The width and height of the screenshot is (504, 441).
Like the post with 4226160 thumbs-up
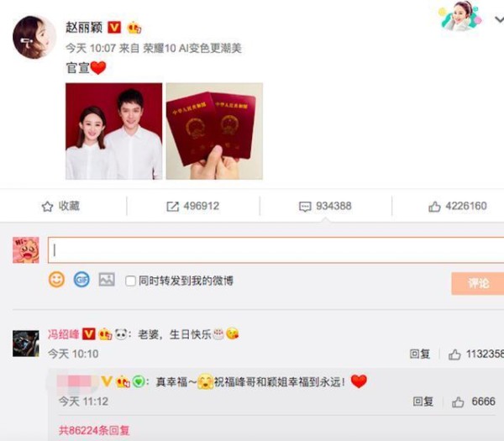point(434,207)
